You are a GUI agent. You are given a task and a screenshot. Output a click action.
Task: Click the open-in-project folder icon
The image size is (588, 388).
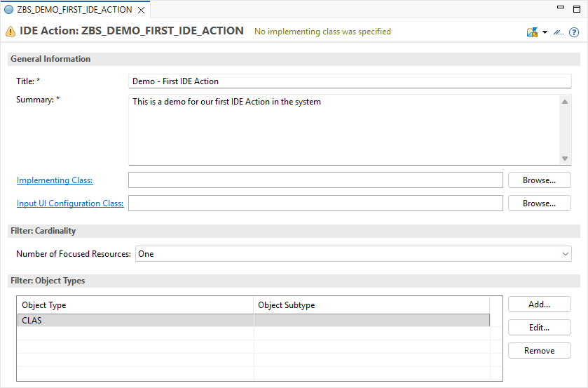[x=532, y=32]
